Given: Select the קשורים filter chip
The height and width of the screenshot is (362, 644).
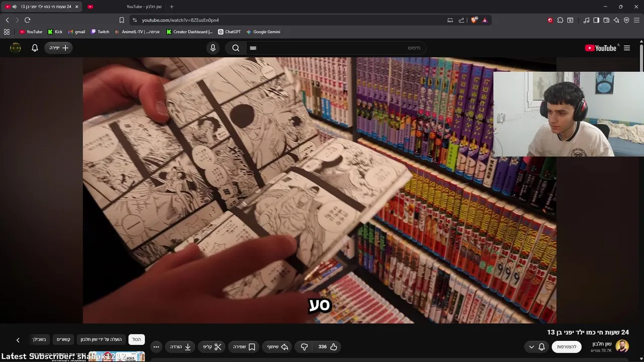Looking at the screenshot, I should 63,339.
